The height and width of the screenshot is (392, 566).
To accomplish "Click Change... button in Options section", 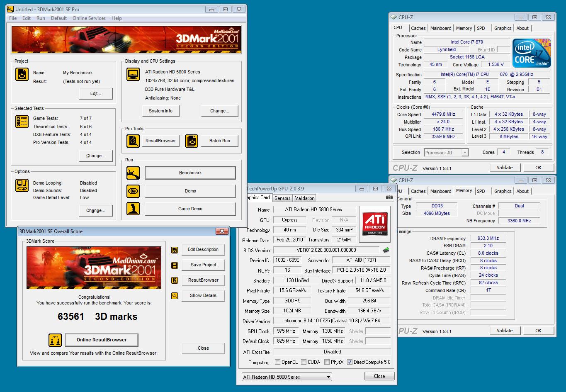I will pyautogui.click(x=96, y=211).
